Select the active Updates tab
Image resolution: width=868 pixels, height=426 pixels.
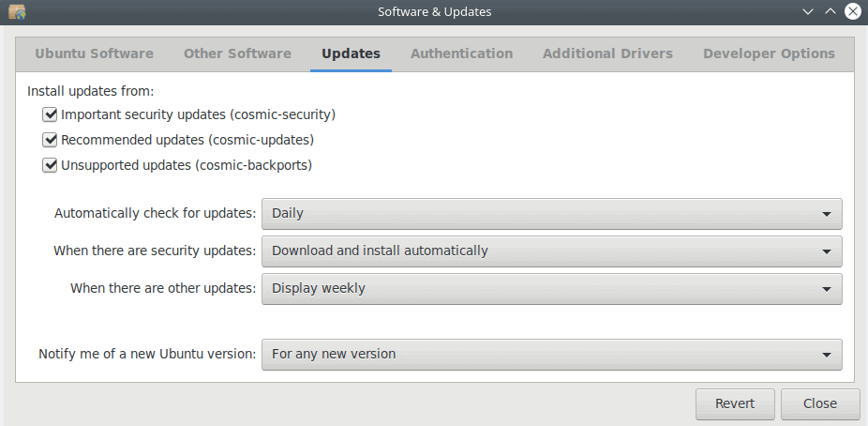pos(351,53)
